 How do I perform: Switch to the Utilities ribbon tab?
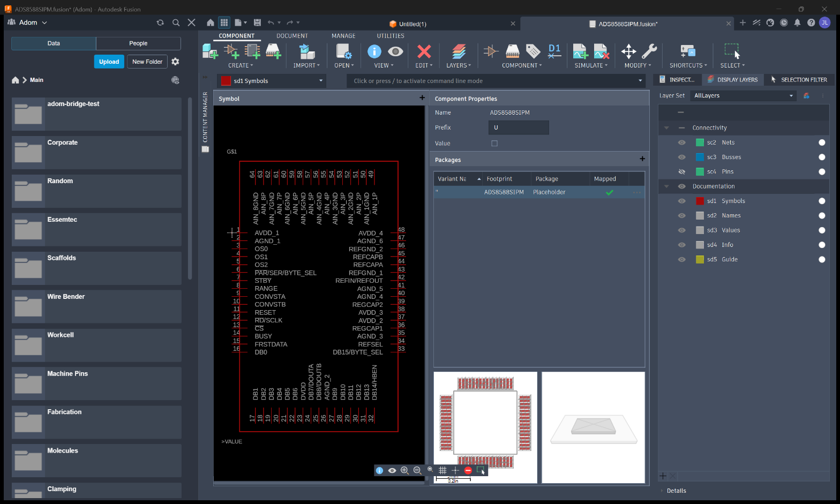(x=391, y=36)
